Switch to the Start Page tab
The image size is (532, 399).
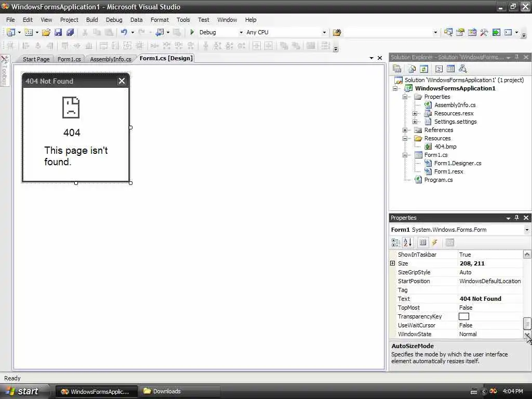pyautogui.click(x=36, y=59)
